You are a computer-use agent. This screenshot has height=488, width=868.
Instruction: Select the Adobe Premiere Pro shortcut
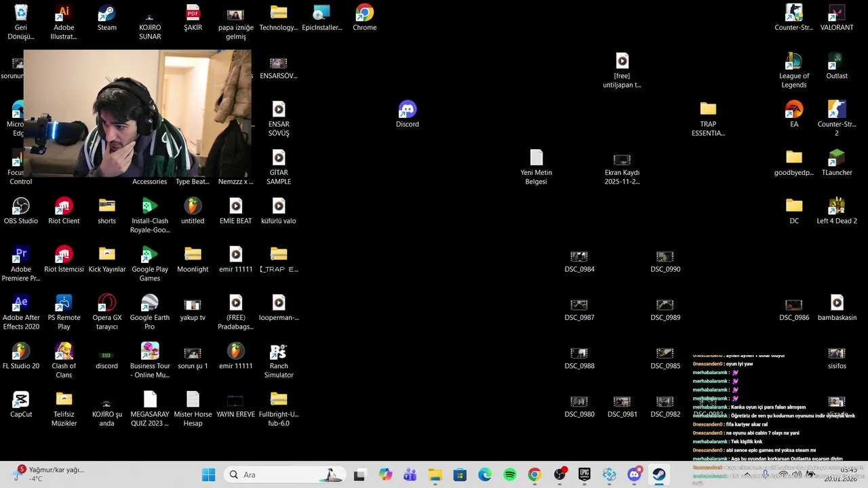(21, 264)
